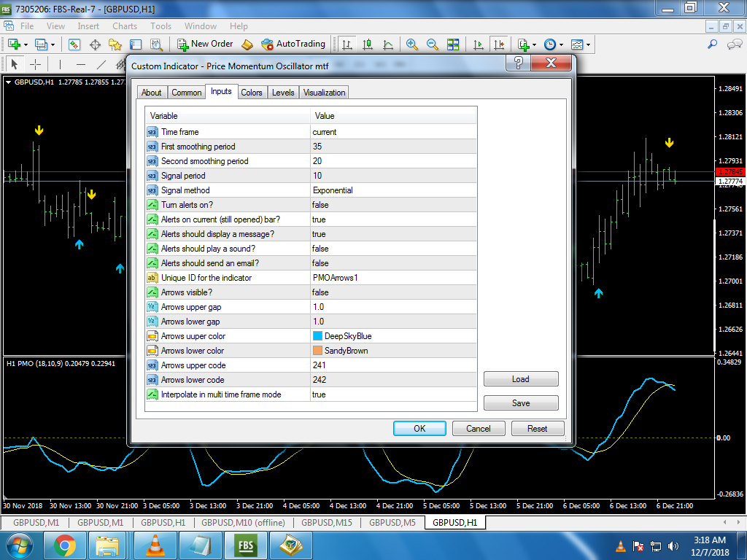The image size is (747, 560).
Task: Switch chart to candlesticks view
Action: [x=368, y=44]
